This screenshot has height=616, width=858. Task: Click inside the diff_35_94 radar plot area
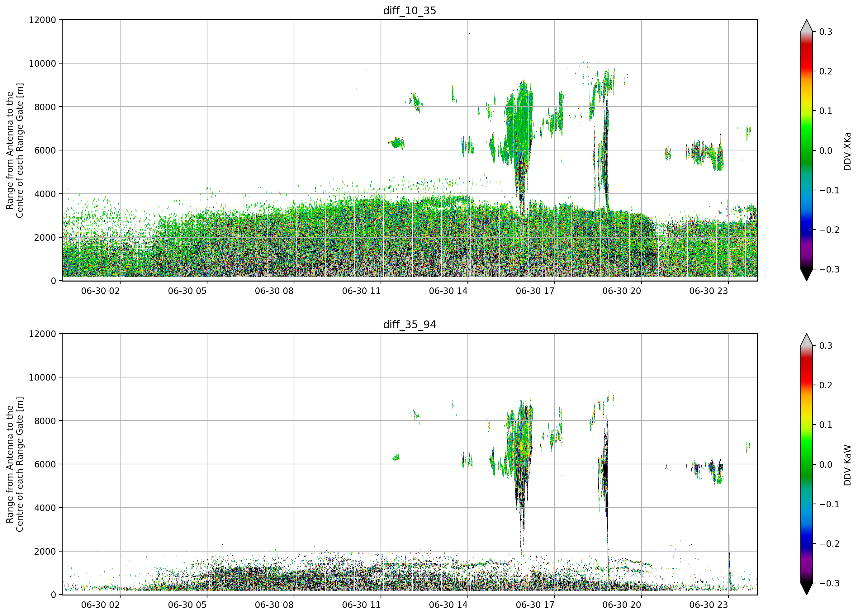410,464
